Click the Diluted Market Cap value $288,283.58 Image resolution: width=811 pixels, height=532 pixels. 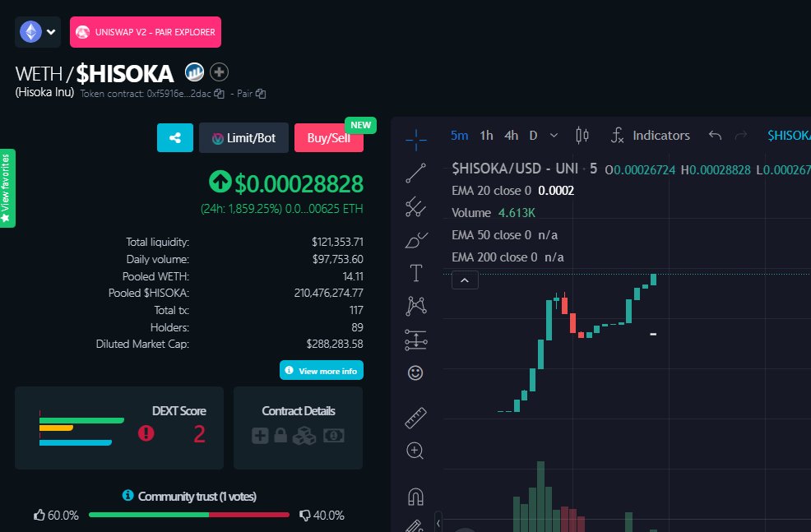coord(335,344)
